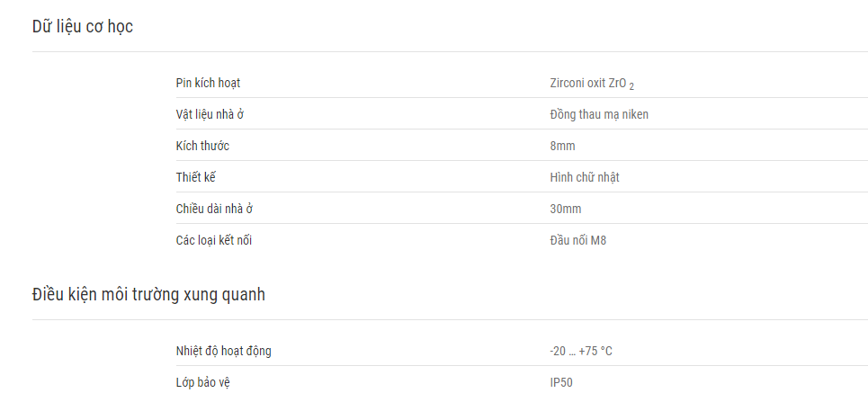This screenshot has height=402, width=868.
Task: Click the subscript "2" in ZrO formula
Action: 631,86
